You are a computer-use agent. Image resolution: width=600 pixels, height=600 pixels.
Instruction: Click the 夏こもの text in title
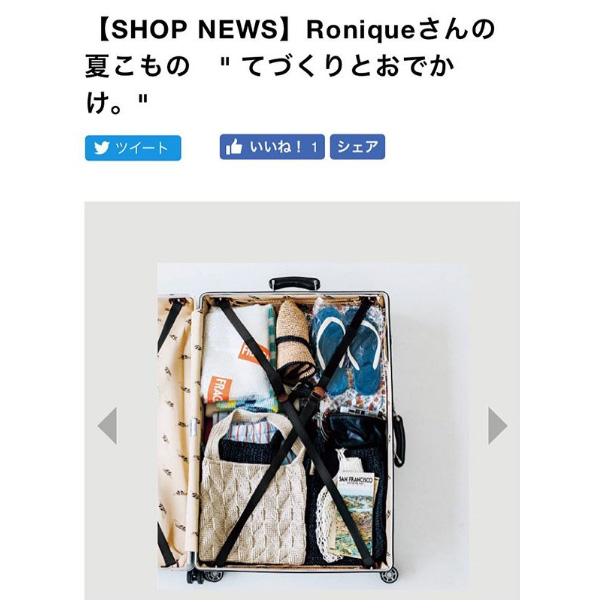pos(138,67)
